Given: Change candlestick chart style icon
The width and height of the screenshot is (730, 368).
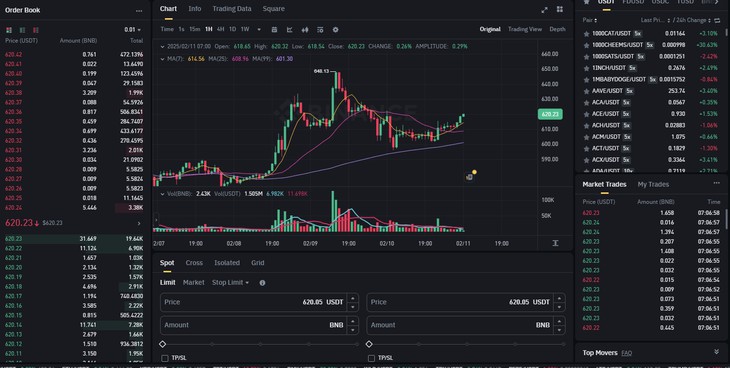Looking at the screenshot, I should point(305,29).
